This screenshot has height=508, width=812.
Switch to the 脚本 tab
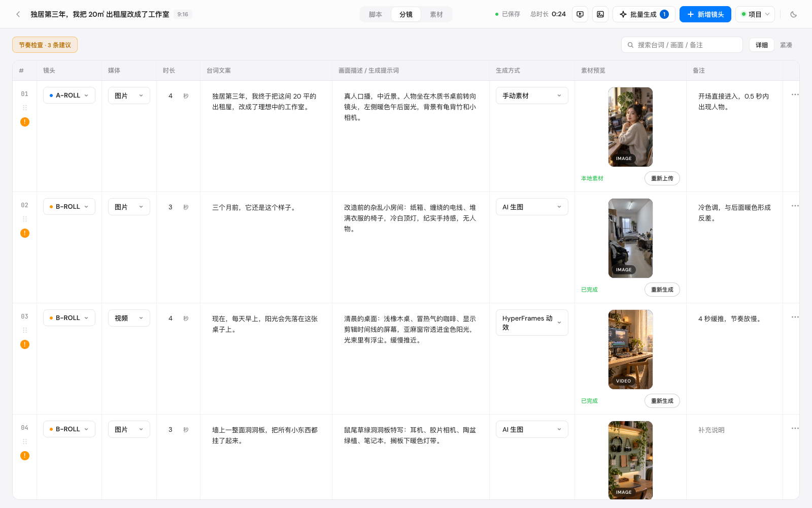point(376,14)
